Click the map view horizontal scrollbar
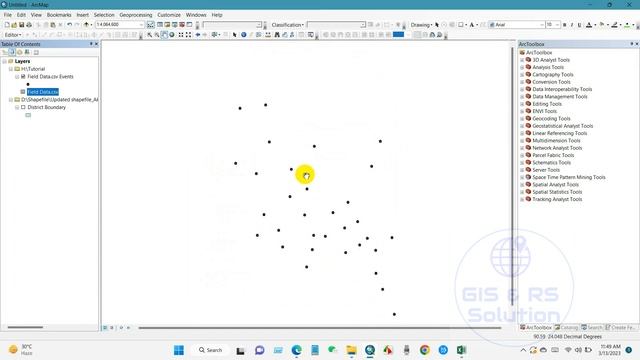Viewport: 640px width, 360px height. (320, 328)
